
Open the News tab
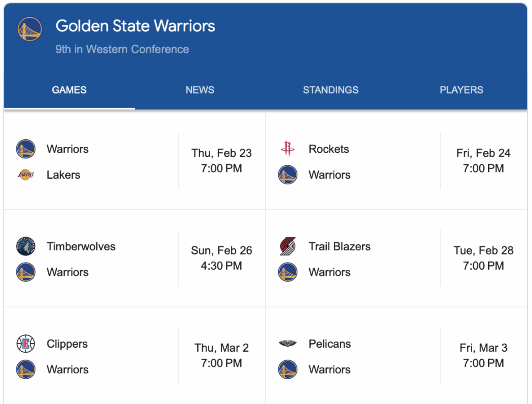(200, 90)
